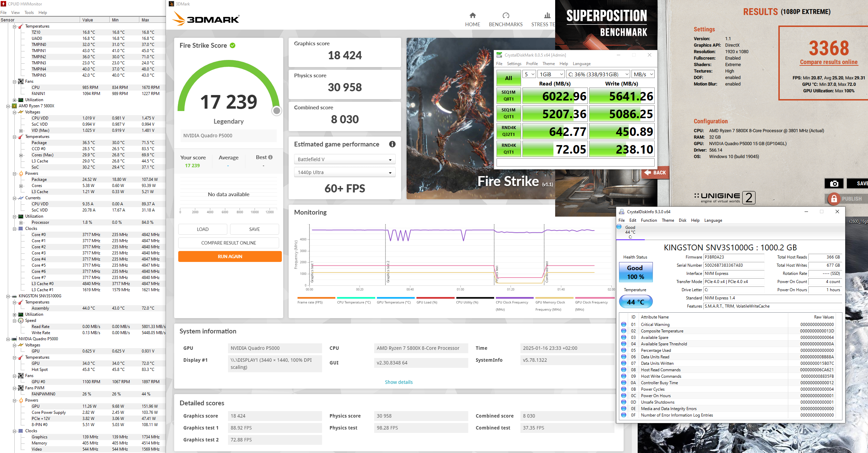Viewport: 868px width, 453px height.
Task: Click the Good drive status orb in CrystalDiskInfo
Action: pos(619,227)
